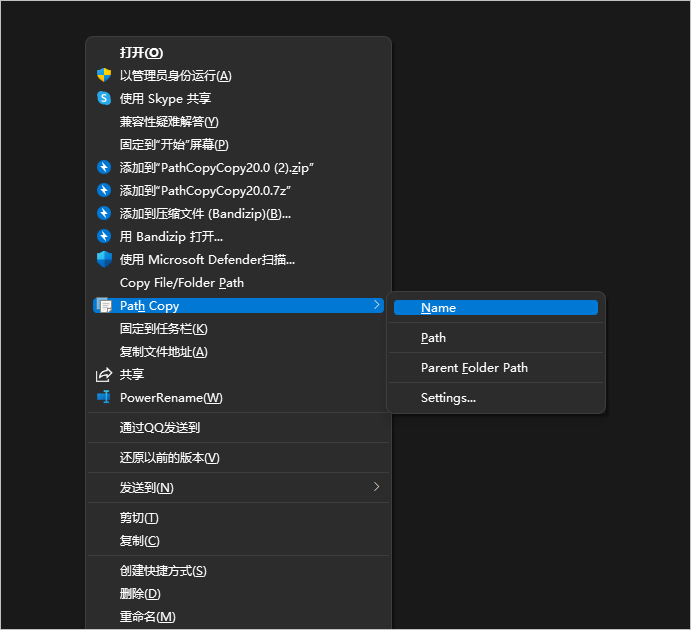The width and height of the screenshot is (691, 630).
Task: Click 打开 at top of menu
Action: 141,52
